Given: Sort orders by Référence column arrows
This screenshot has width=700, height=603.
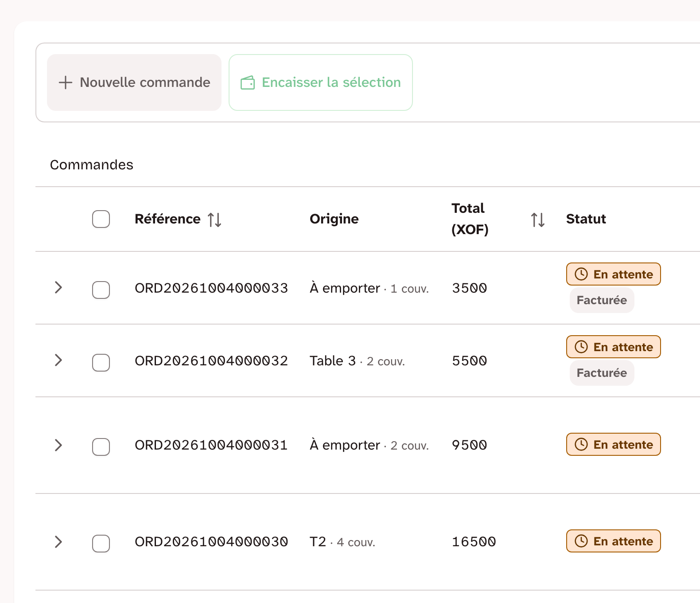Looking at the screenshot, I should (x=215, y=219).
